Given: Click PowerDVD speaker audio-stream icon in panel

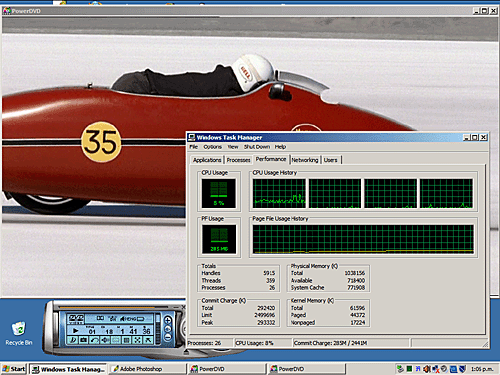Looking at the screenshot, I should (x=105, y=340).
